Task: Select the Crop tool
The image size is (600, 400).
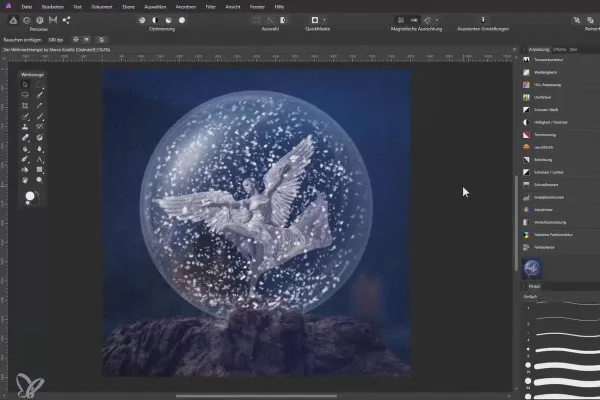Action: click(25, 106)
